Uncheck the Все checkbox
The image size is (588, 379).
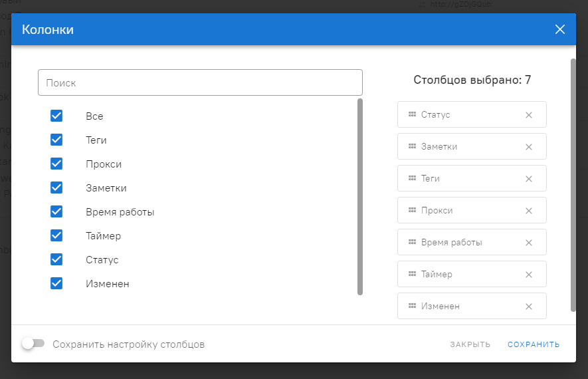[56, 116]
